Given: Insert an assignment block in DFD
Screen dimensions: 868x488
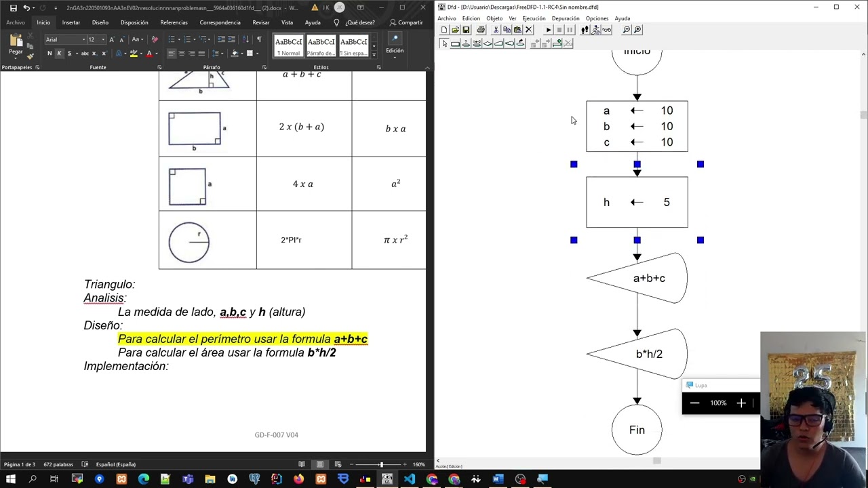Looking at the screenshot, I should pyautogui.click(x=455, y=43).
